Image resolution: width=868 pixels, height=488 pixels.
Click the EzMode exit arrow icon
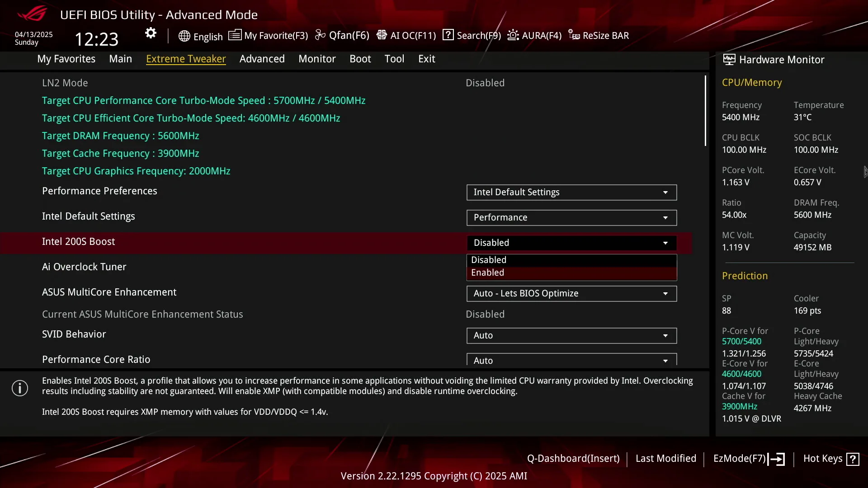tap(776, 459)
